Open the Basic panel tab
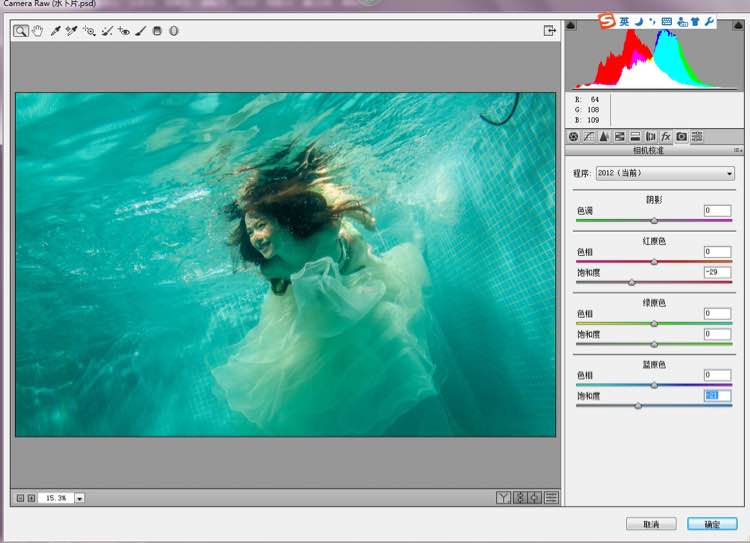 tap(574, 137)
